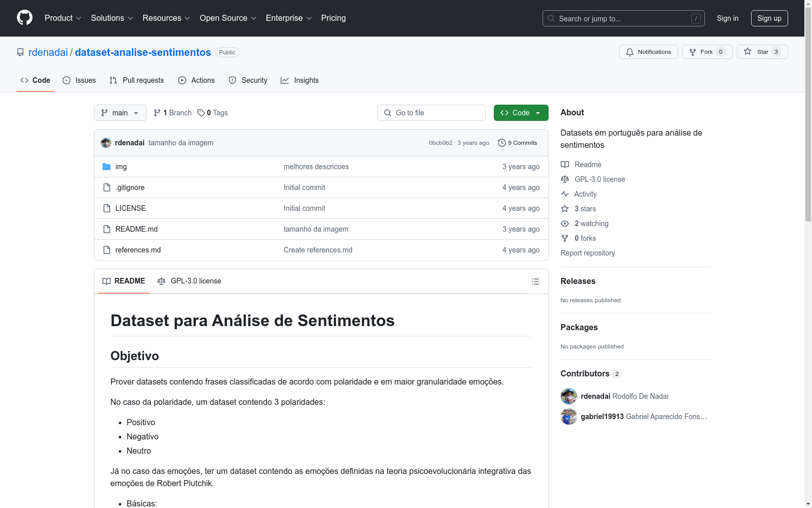The image size is (812, 508).
Task: Click rdenadai contributor avatar
Action: pyautogui.click(x=569, y=396)
